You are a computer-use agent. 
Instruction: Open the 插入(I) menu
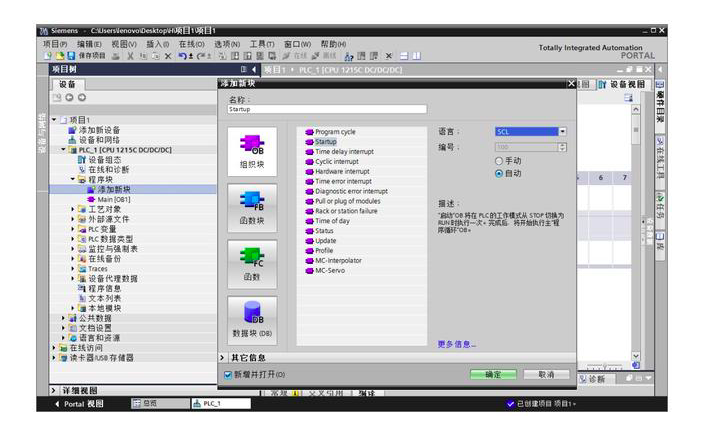tap(158, 44)
